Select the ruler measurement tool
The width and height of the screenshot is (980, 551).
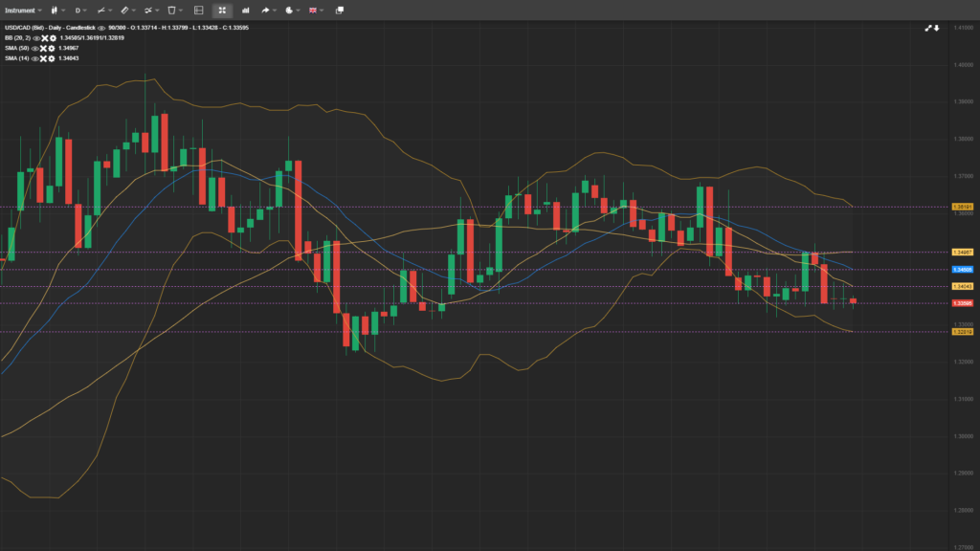124,10
